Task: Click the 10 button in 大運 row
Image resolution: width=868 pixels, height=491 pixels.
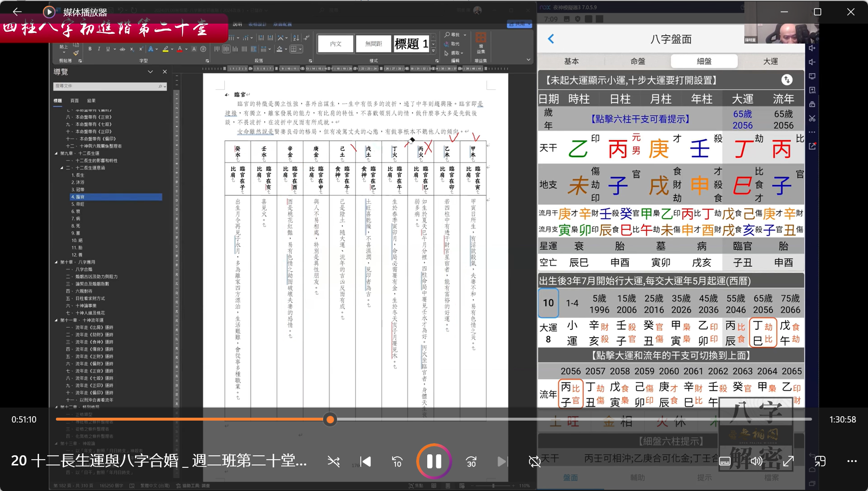Action: [x=548, y=303]
